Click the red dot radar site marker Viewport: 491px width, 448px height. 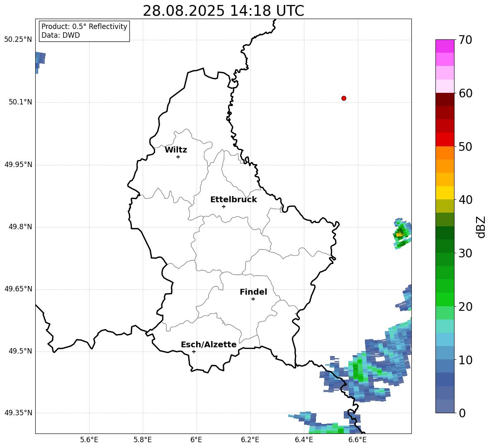[x=344, y=98]
